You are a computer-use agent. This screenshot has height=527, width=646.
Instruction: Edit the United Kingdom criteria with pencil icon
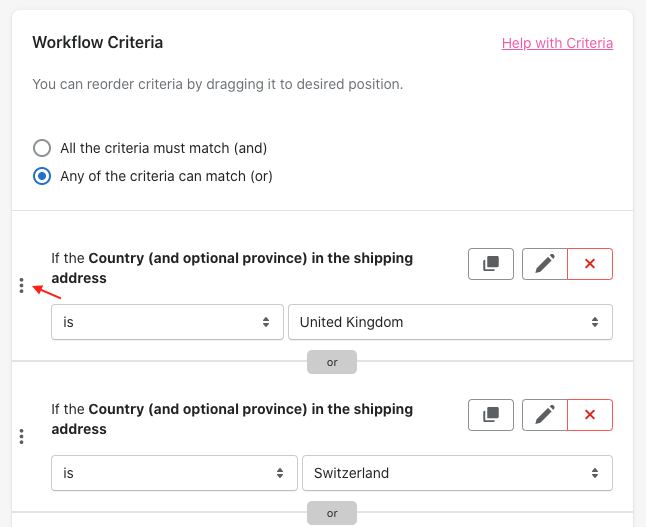point(545,264)
